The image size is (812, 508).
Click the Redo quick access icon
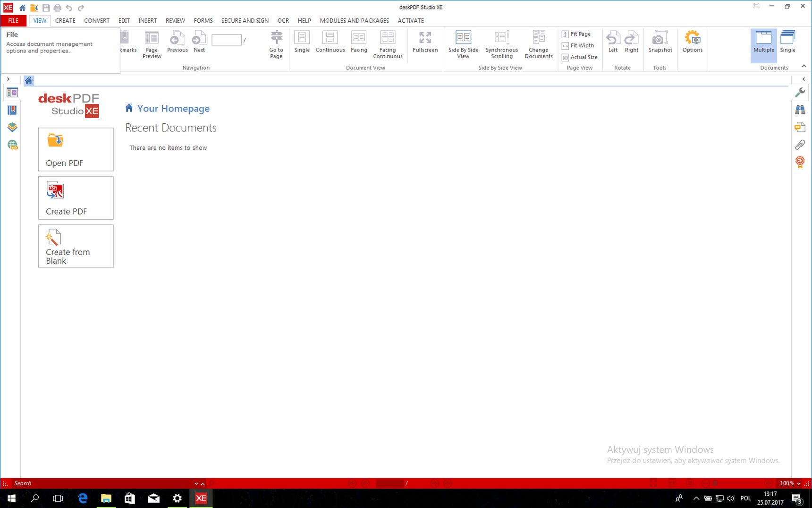[x=81, y=8]
